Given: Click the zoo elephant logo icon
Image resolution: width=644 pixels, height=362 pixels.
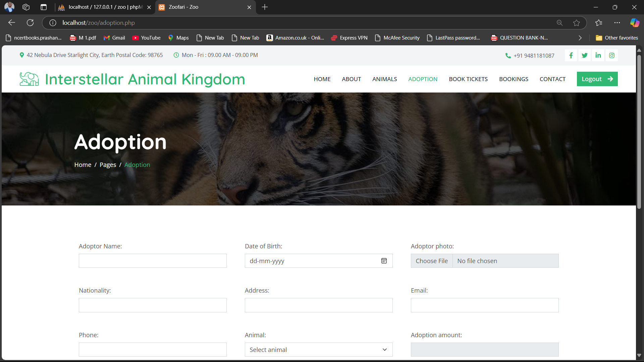Looking at the screenshot, I should pos(29,79).
